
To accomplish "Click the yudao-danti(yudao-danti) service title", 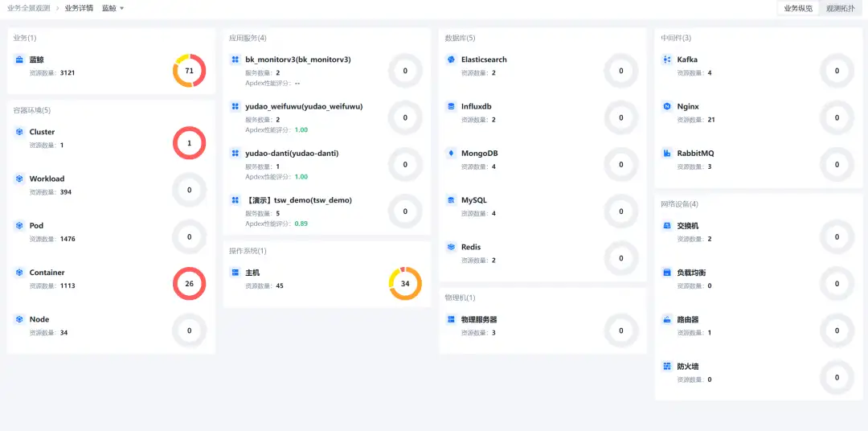I will [x=292, y=153].
